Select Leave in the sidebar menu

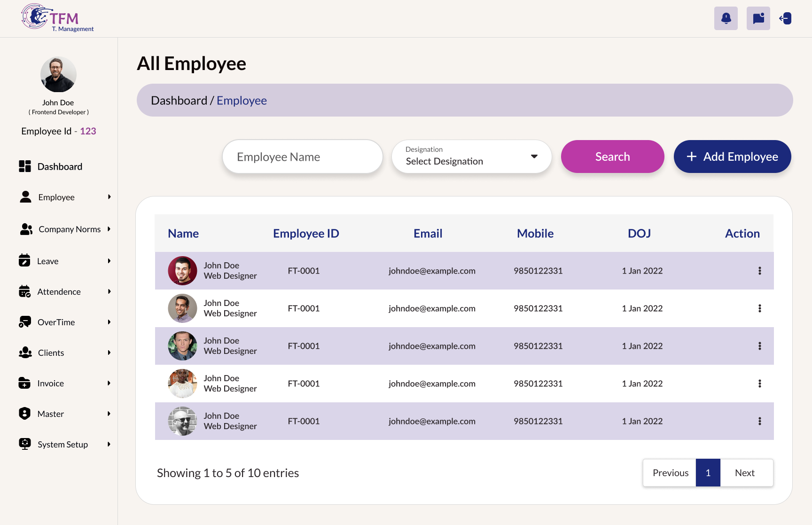pyautogui.click(x=48, y=261)
